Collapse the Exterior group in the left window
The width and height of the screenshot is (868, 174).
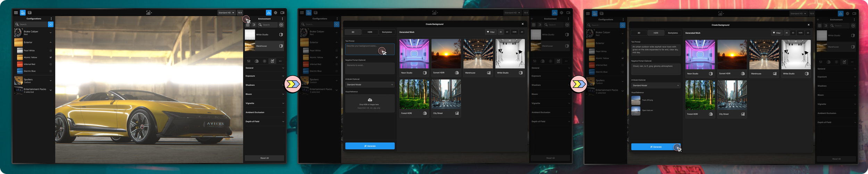pyautogui.click(x=51, y=42)
